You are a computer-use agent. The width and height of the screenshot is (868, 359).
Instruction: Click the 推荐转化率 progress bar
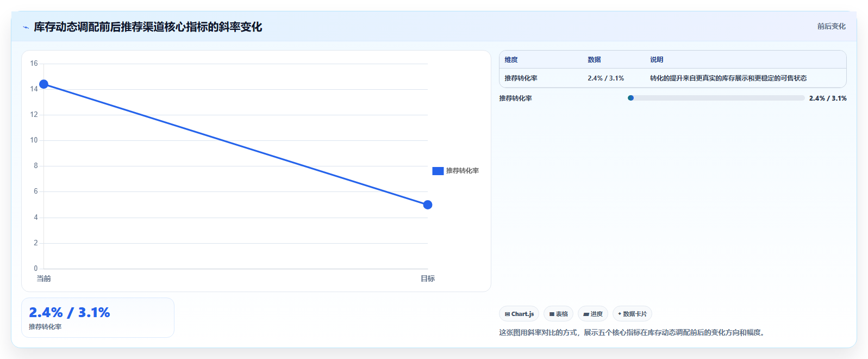tap(716, 98)
